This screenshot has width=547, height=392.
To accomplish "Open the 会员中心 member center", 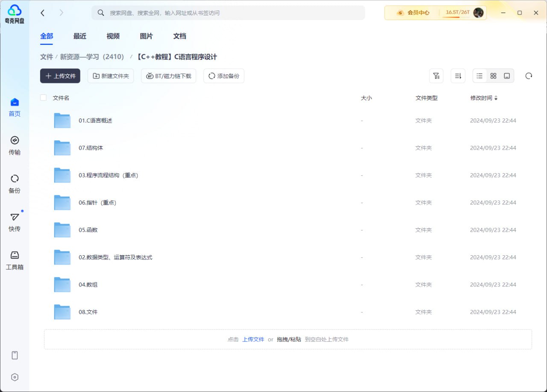I will click(413, 13).
